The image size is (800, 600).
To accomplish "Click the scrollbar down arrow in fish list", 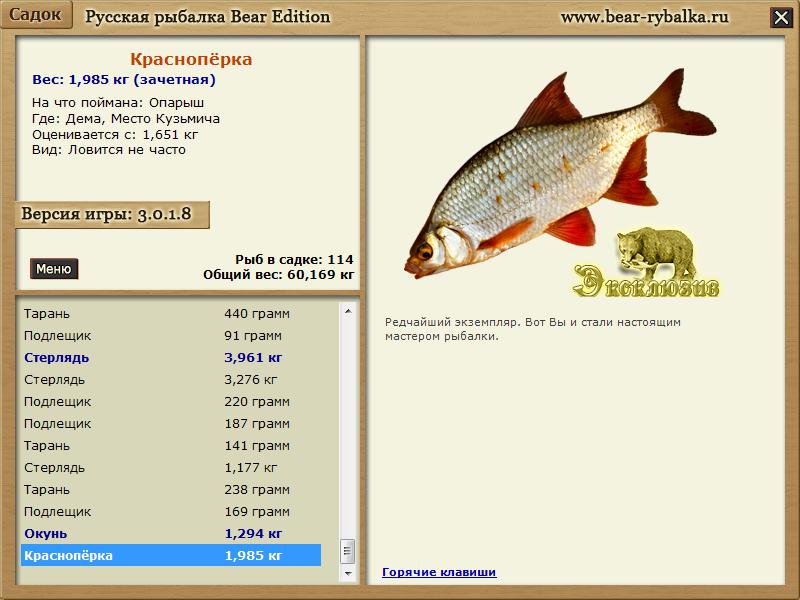I will pos(348,573).
